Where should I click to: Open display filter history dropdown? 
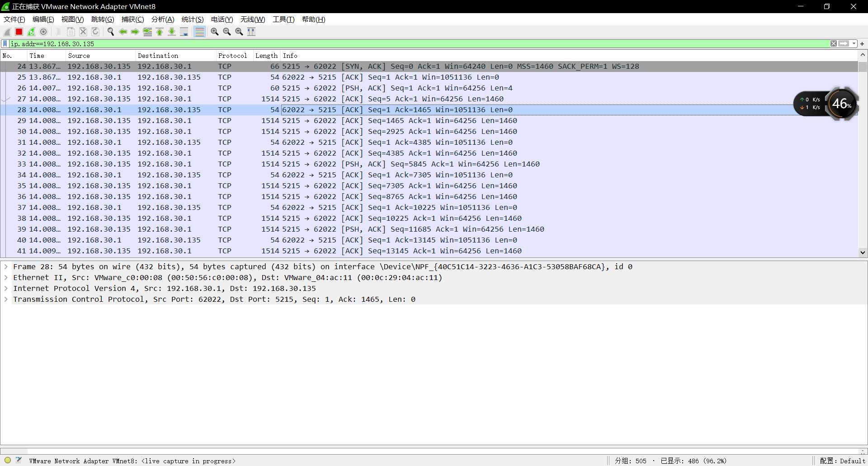(x=854, y=44)
